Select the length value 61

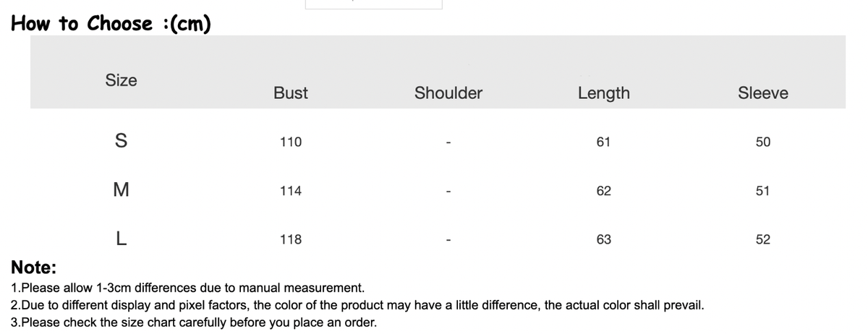click(x=604, y=142)
